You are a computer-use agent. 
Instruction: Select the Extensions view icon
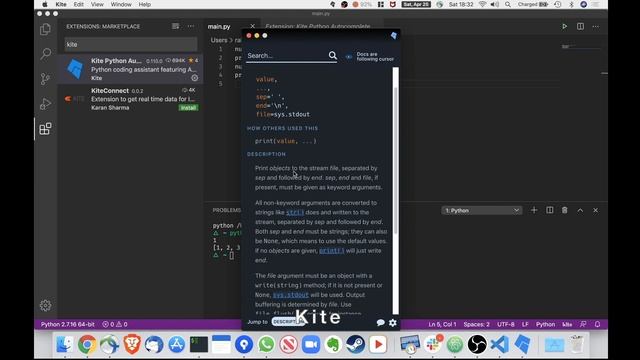45,129
